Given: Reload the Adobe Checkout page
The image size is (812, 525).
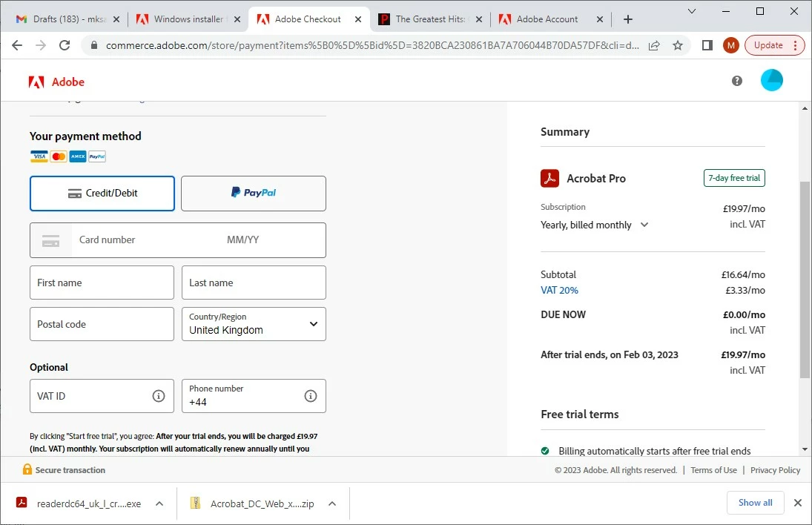Looking at the screenshot, I should (65, 45).
